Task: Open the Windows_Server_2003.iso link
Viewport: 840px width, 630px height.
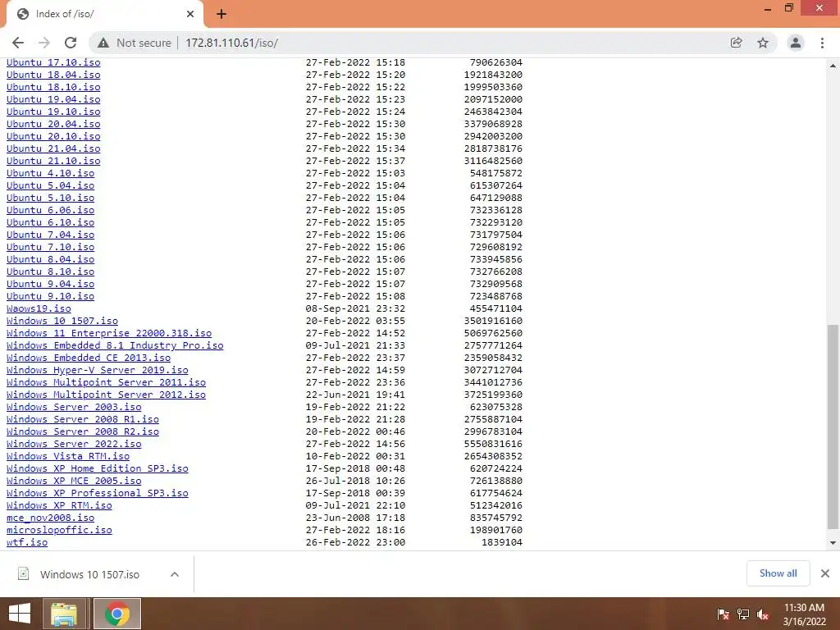Action: 74,408
